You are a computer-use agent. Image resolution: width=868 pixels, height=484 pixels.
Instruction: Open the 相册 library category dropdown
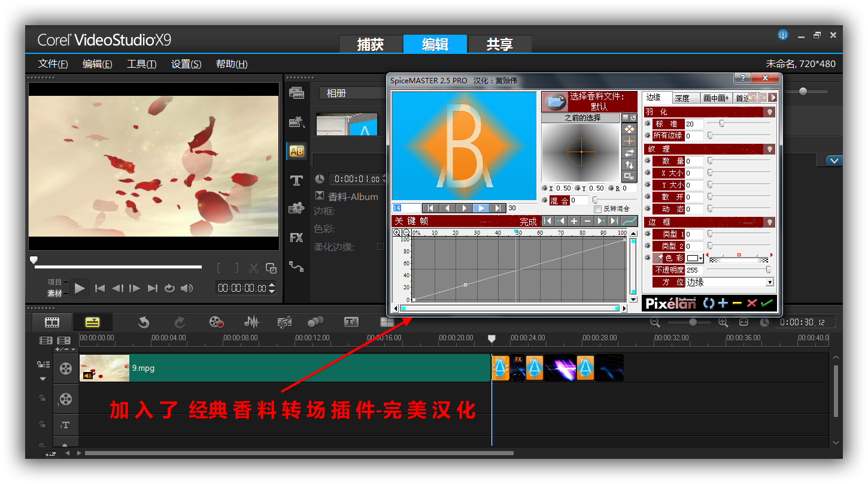353,93
